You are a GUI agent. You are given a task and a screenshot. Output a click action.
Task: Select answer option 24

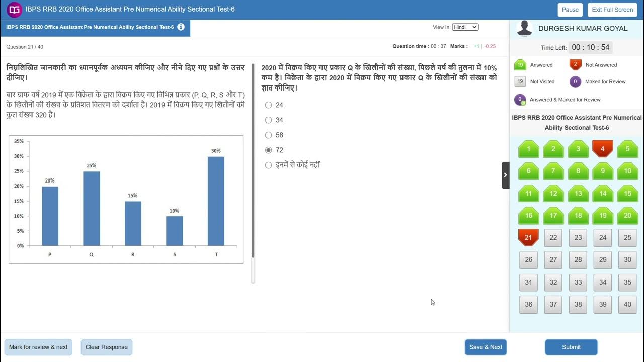click(x=268, y=105)
